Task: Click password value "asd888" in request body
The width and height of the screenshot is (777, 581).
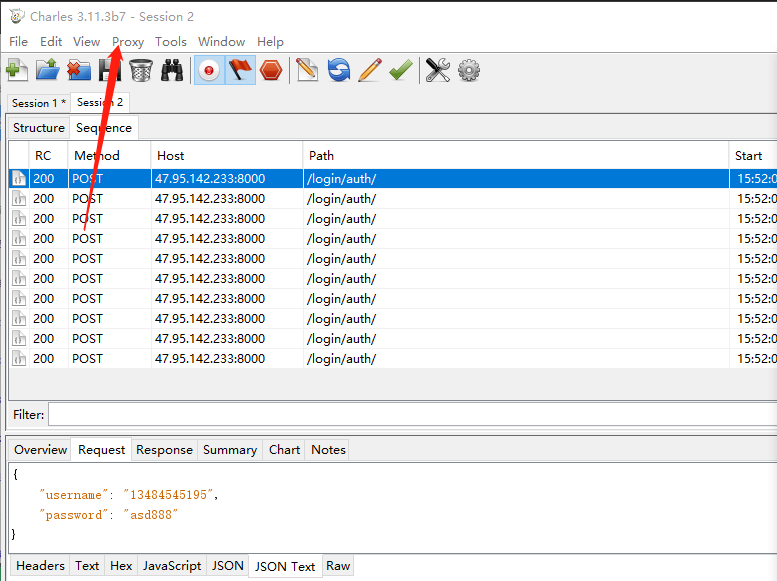Action: pyautogui.click(x=151, y=515)
